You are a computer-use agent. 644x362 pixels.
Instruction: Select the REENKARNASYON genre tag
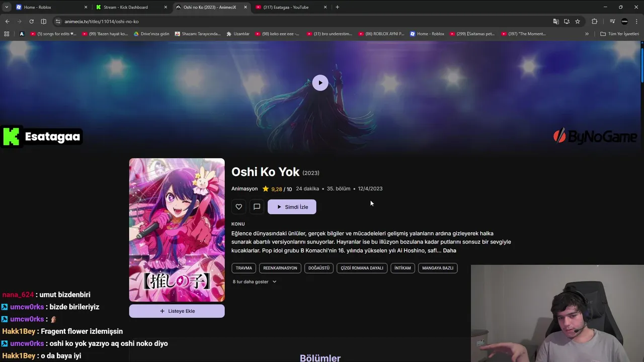[x=280, y=268]
